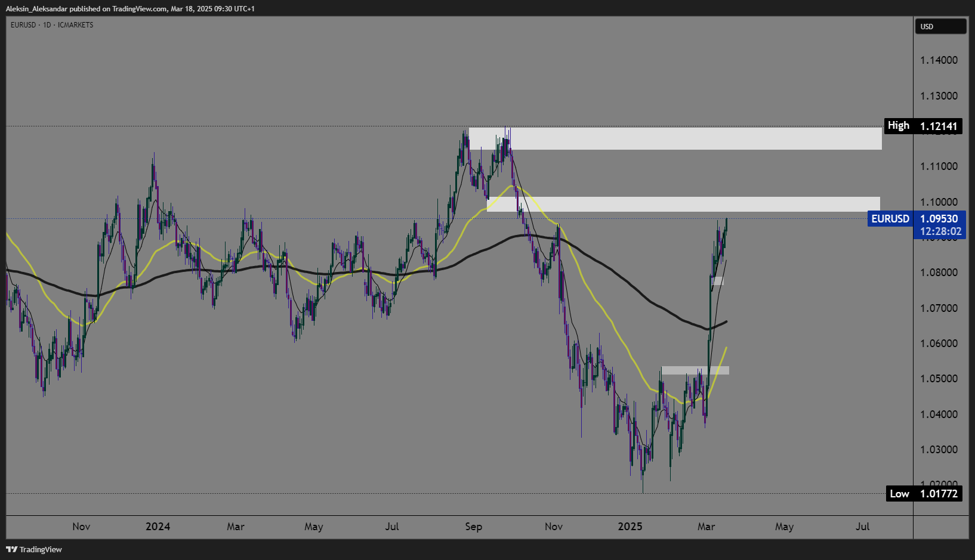Click the TradingView logo at bottom left
Image resolution: width=975 pixels, height=560 pixels.
(x=34, y=549)
